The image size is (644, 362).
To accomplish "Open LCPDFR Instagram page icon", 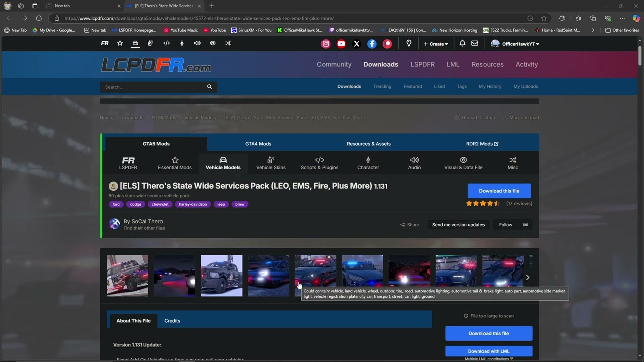I will pyautogui.click(x=326, y=44).
